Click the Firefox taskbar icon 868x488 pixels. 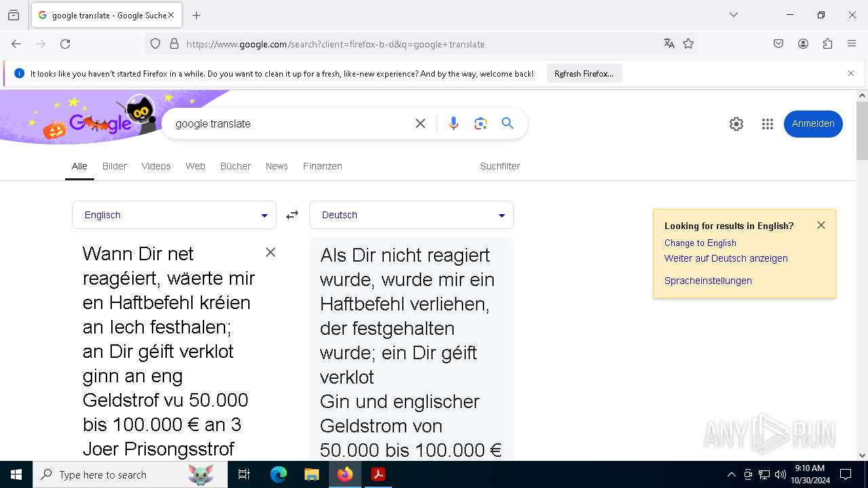(x=345, y=474)
